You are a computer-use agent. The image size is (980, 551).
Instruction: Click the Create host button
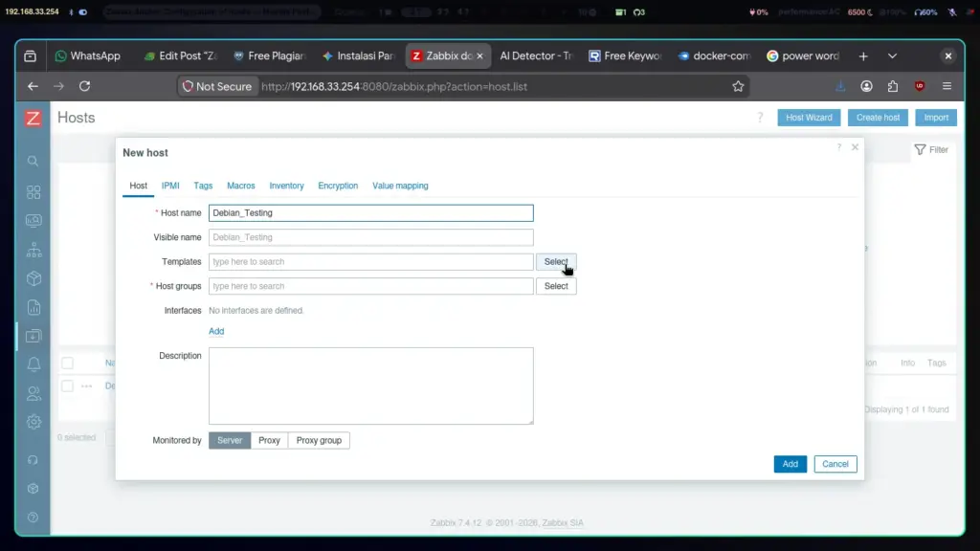pos(878,118)
